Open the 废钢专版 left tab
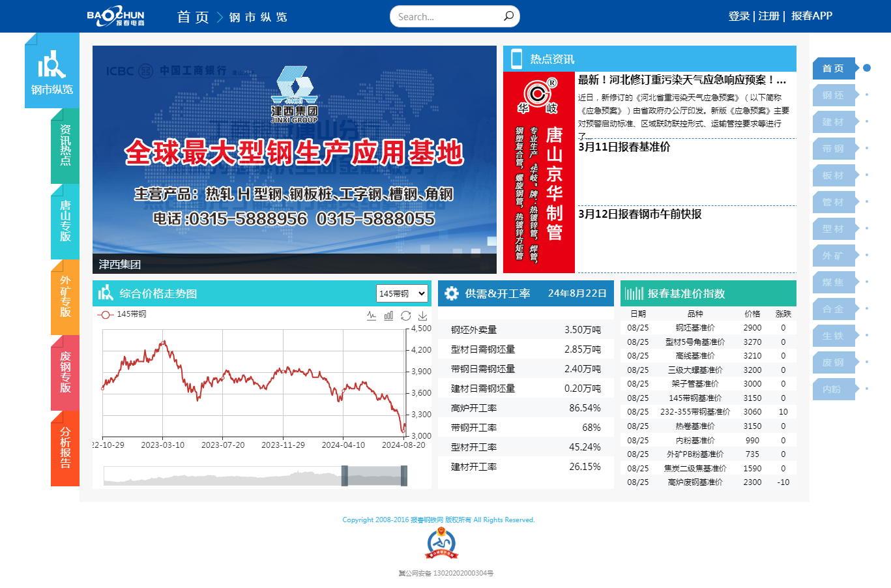 [x=65, y=372]
